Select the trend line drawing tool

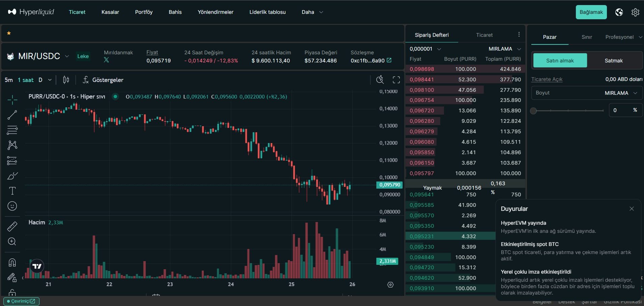[x=12, y=115]
